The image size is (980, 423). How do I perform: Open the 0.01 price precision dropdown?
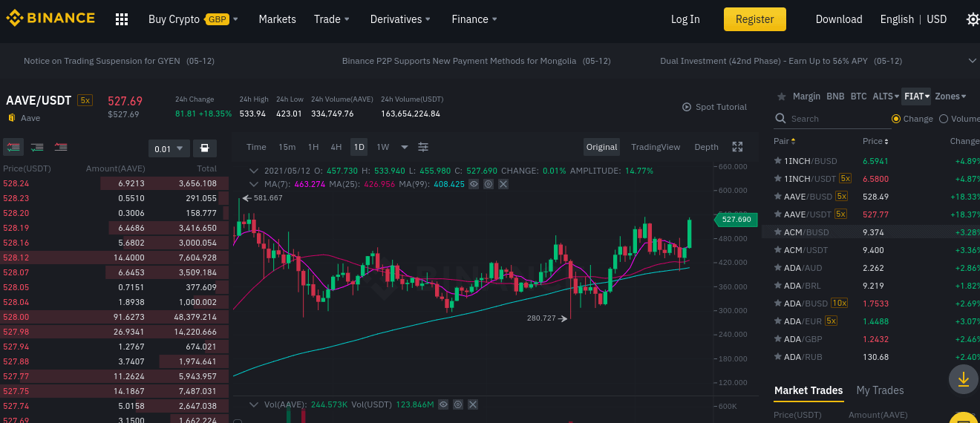coord(169,148)
